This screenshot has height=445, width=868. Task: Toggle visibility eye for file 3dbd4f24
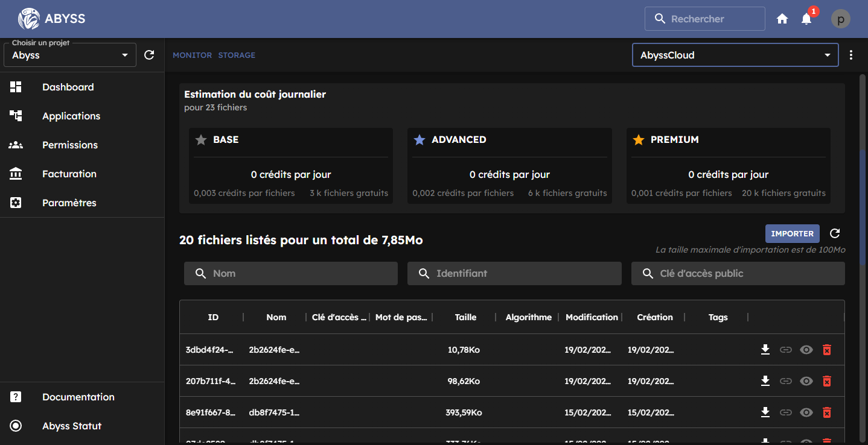click(x=806, y=350)
